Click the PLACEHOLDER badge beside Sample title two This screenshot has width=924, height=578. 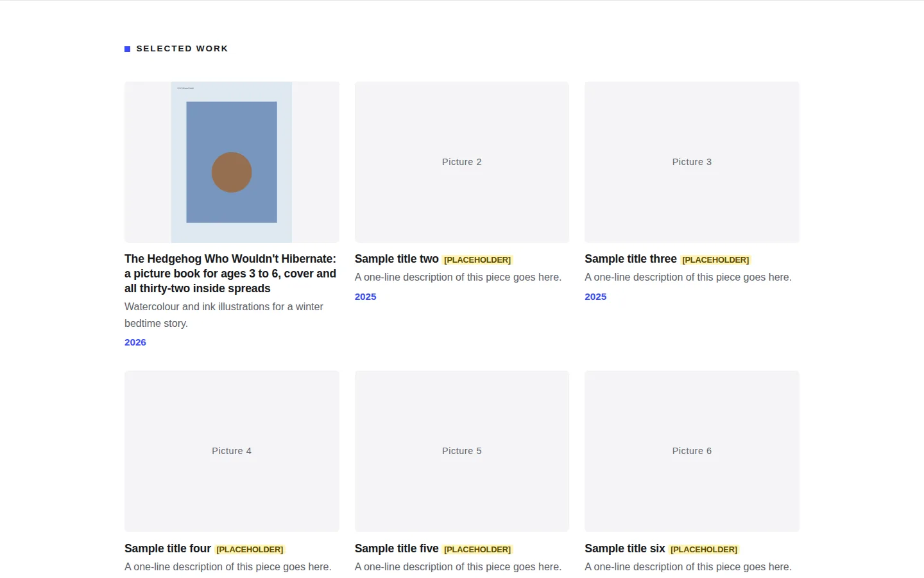point(477,260)
